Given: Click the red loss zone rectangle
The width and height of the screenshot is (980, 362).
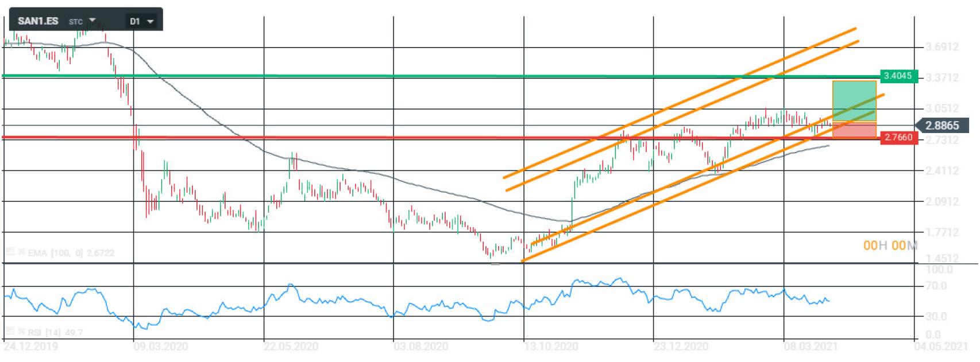Looking at the screenshot, I should (854, 130).
